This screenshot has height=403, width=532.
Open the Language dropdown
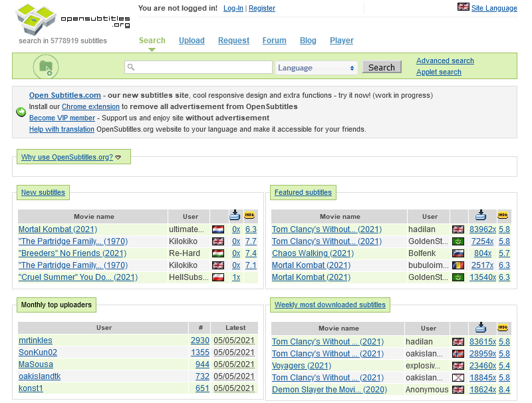click(x=317, y=68)
